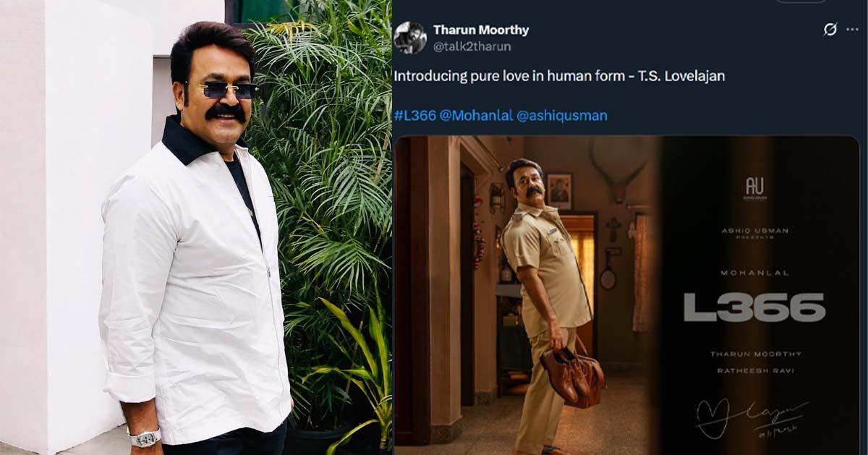The image size is (868, 455).
Task: Open the @ashiqusman mention
Action: coord(562,116)
